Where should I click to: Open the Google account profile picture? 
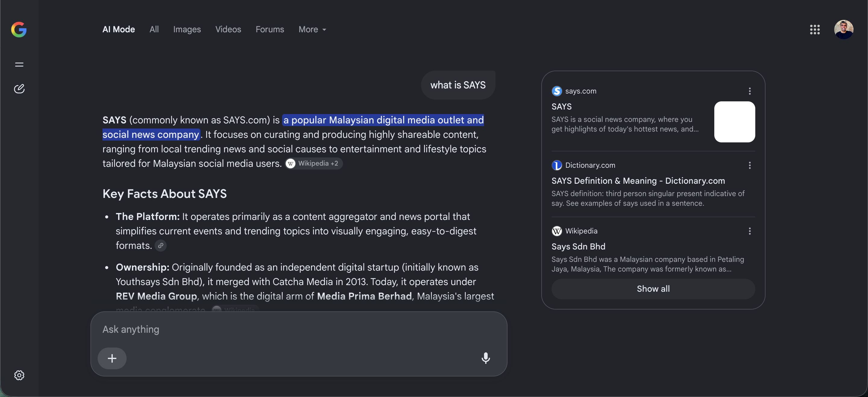843,29
